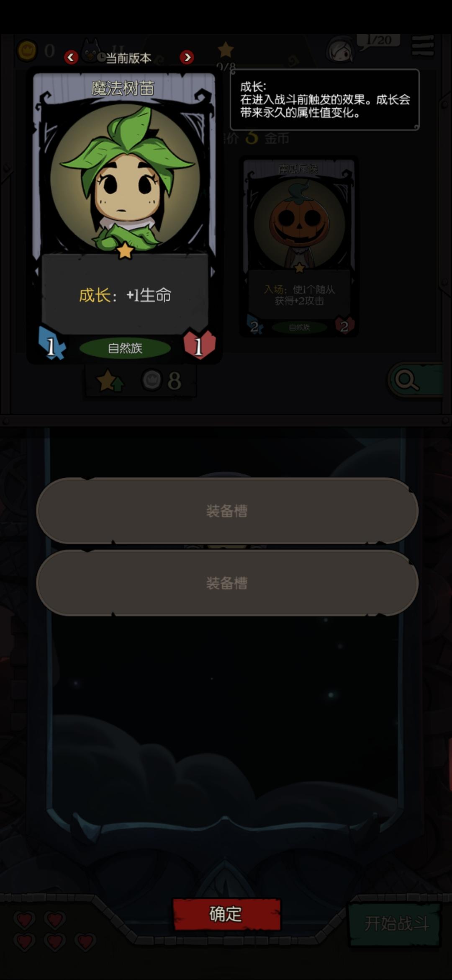The height and width of the screenshot is (980, 452).
Task: Tap the player avatar portrait
Action: coord(340,50)
